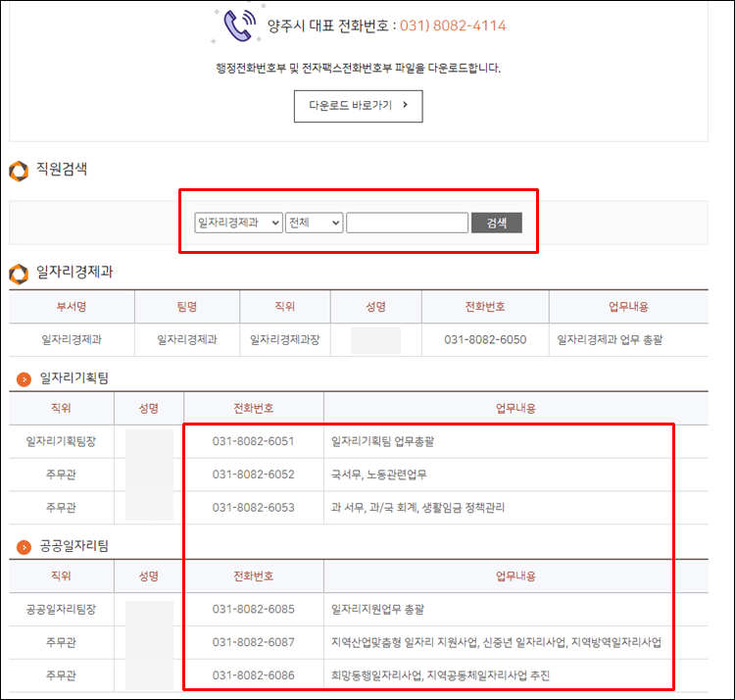
Task: Click the employee search text field
Action: click(x=407, y=223)
